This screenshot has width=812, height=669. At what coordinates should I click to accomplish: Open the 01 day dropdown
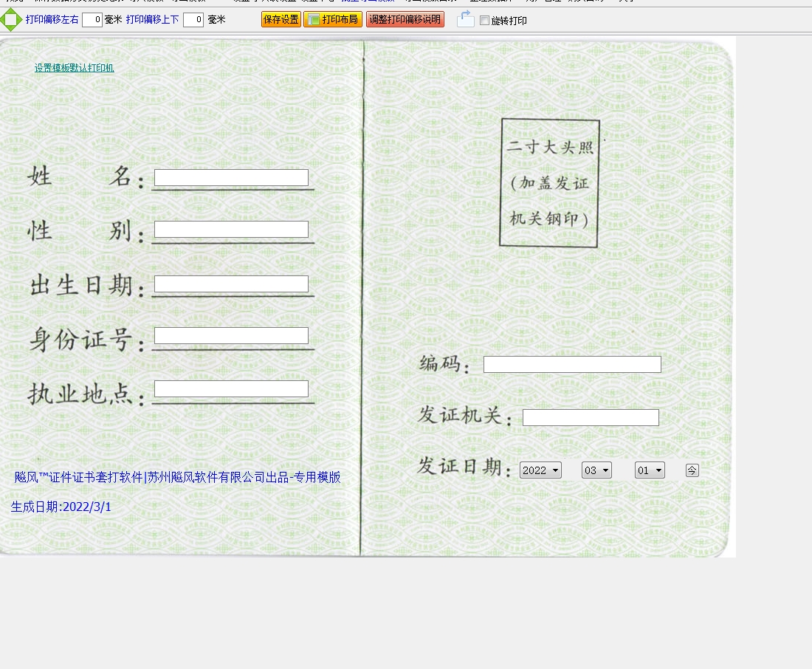pos(650,470)
